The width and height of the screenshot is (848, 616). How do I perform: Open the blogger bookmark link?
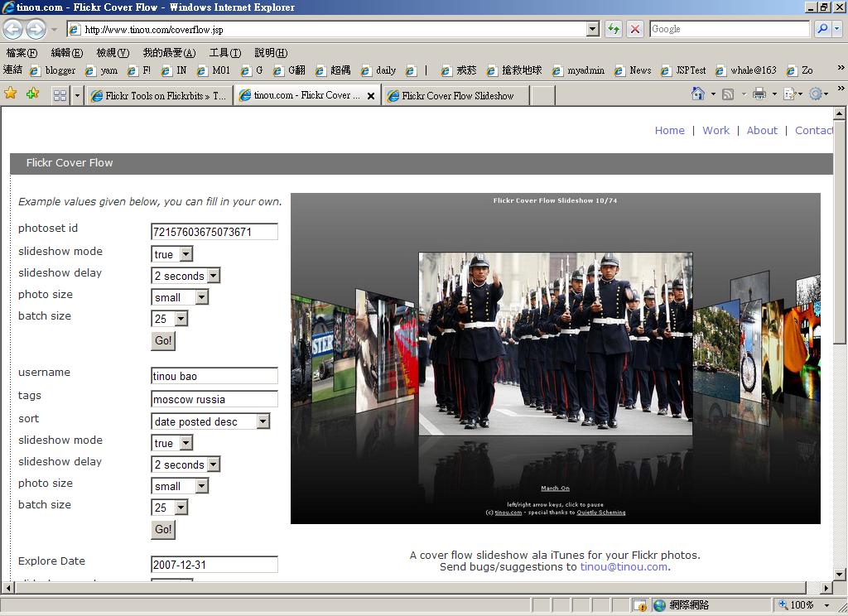pos(53,70)
